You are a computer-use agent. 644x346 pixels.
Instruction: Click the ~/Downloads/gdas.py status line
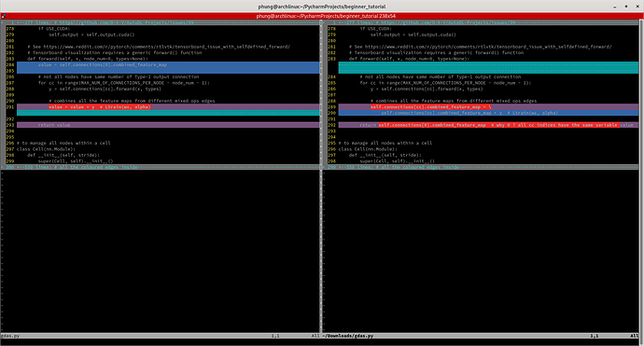(x=482, y=336)
